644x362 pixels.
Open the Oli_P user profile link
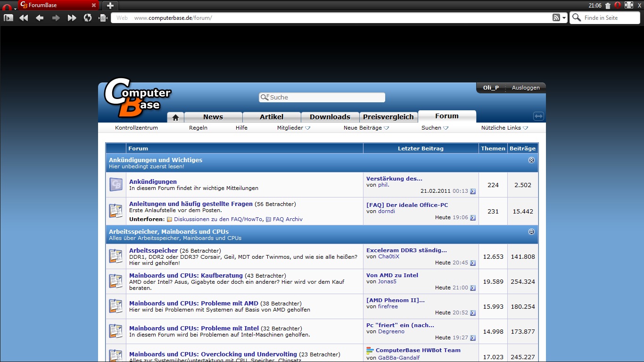point(491,88)
